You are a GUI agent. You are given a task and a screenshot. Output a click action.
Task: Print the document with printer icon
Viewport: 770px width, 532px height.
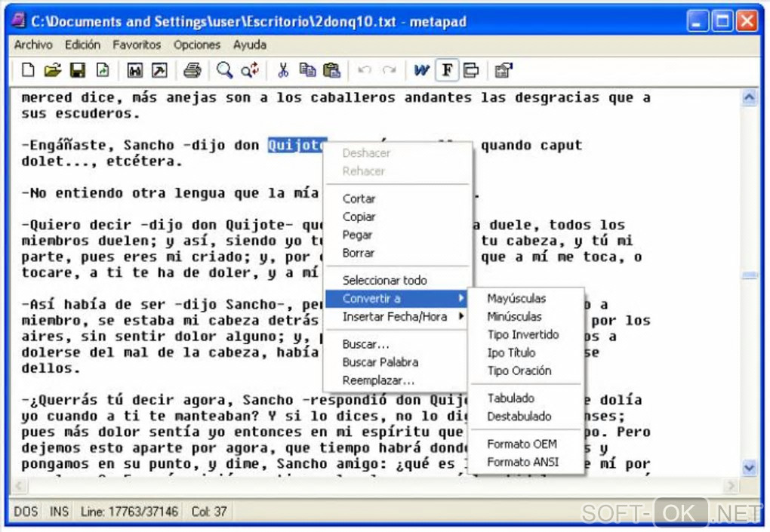[192, 71]
